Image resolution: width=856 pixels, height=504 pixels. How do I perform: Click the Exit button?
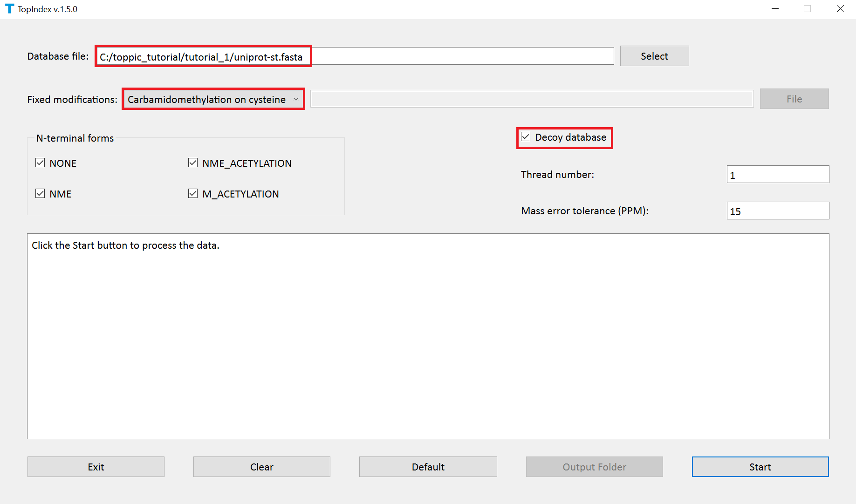click(x=96, y=467)
